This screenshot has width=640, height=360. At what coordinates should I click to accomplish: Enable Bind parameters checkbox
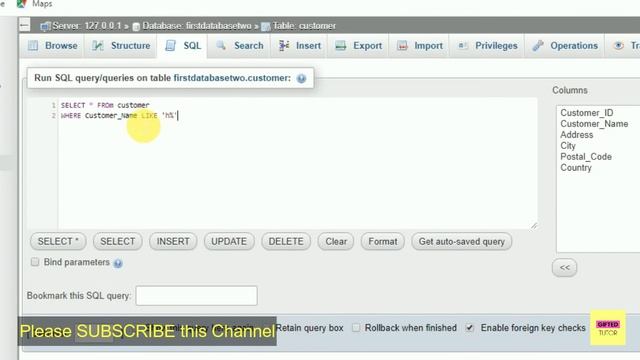pos(35,262)
